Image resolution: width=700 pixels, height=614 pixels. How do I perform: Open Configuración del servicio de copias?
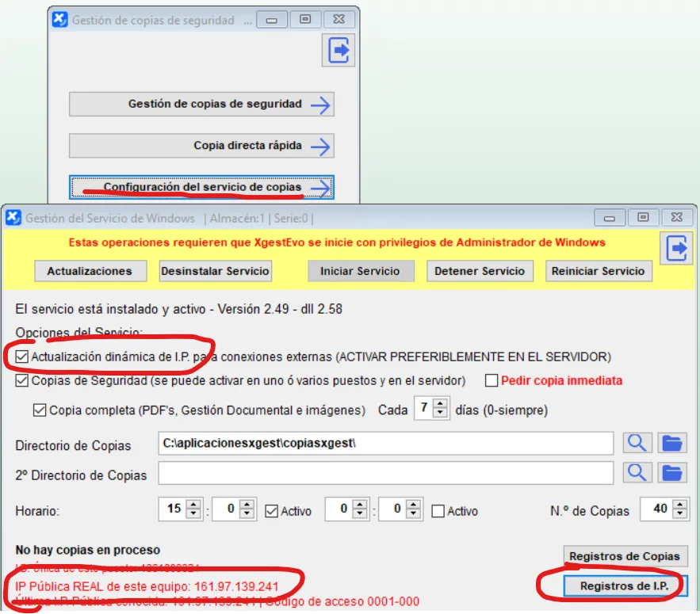pyautogui.click(x=201, y=187)
